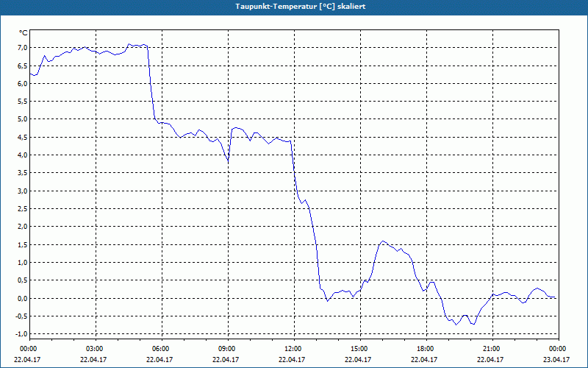Click the 18:00 time label on the x-axis

(426, 349)
